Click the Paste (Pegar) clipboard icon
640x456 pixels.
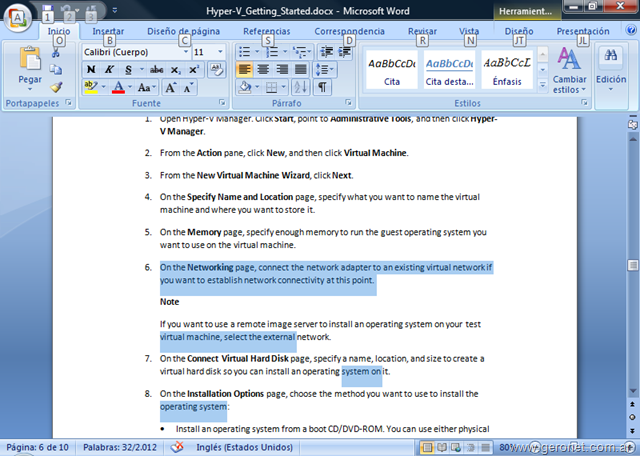point(30,58)
